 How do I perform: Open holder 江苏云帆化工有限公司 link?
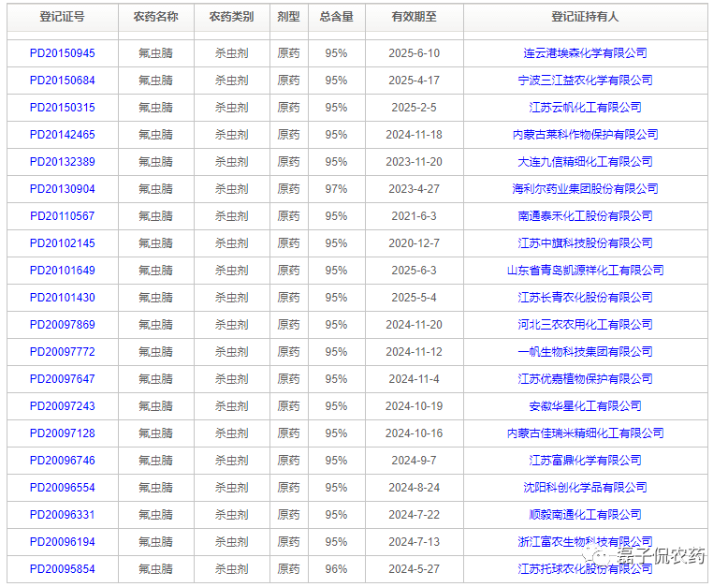pyautogui.click(x=585, y=108)
